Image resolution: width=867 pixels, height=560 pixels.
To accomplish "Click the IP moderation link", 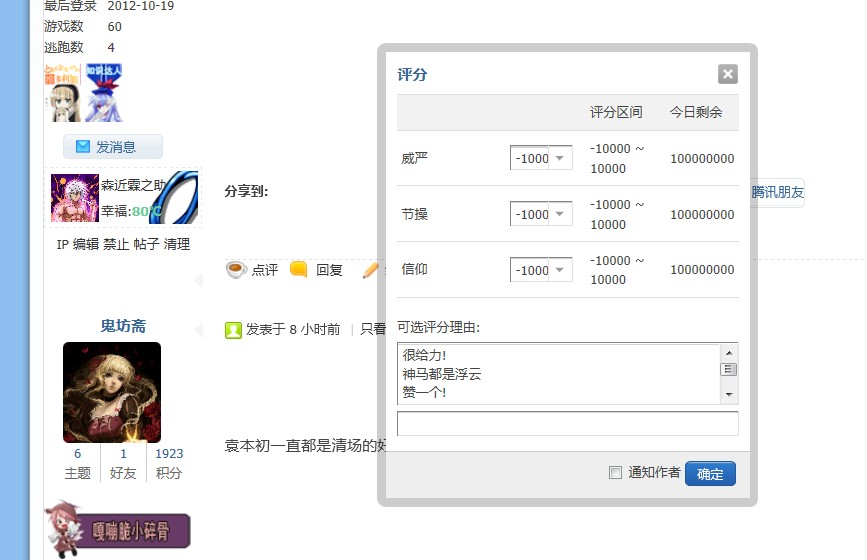I will pyautogui.click(x=62, y=244).
